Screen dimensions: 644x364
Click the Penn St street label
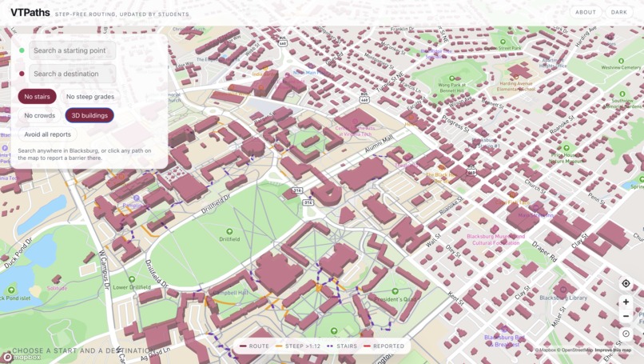pyautogui.click(x=597, y=198)
